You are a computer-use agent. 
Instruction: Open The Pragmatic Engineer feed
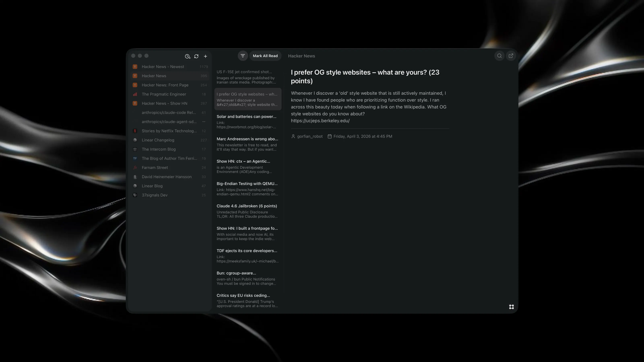point(170,94)
